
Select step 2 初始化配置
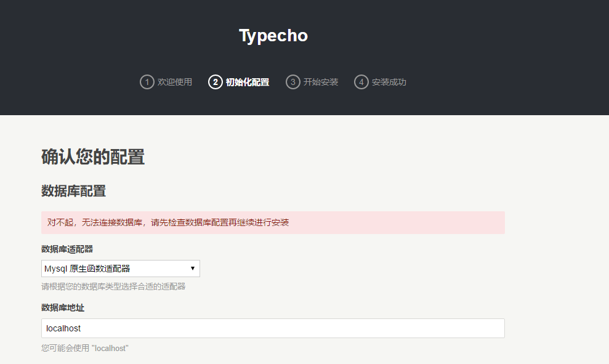(238, 82)
